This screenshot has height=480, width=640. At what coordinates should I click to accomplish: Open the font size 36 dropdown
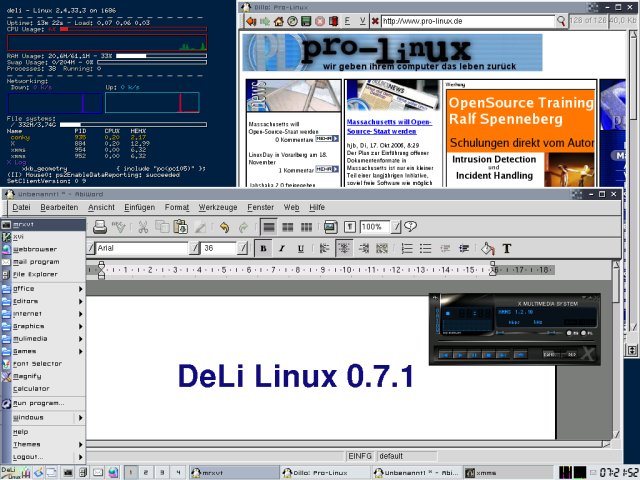[242, 248]
